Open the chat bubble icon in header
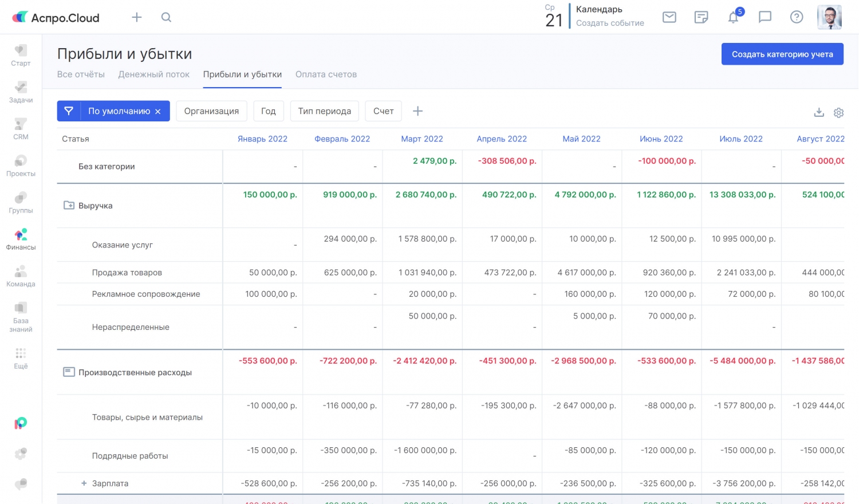Screen dimensions: 859x504 [765, 17]
